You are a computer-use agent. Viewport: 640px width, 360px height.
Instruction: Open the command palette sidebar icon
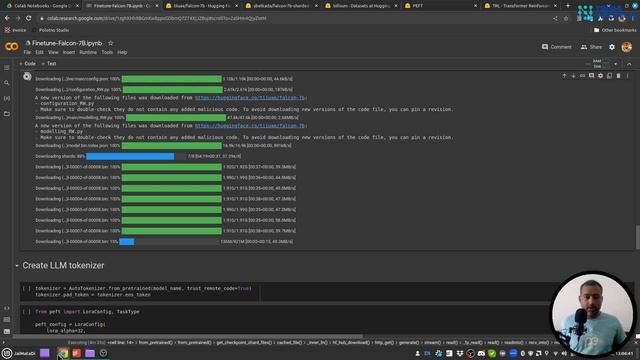tap(7, 320)
